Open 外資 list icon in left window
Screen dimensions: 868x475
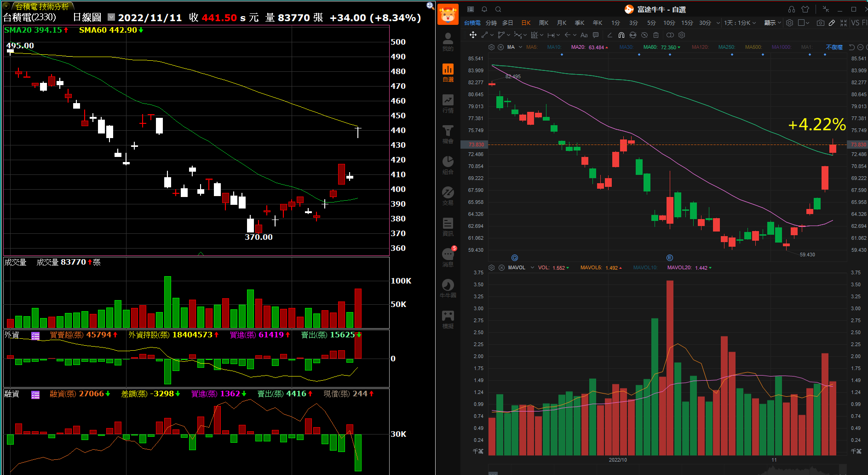tap(35, 336)
